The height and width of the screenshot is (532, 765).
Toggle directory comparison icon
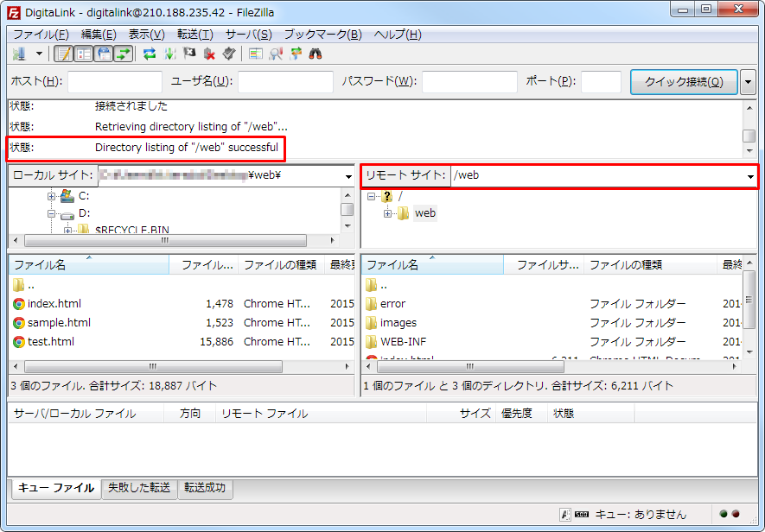pyautogui.click(x=276, y=54)
